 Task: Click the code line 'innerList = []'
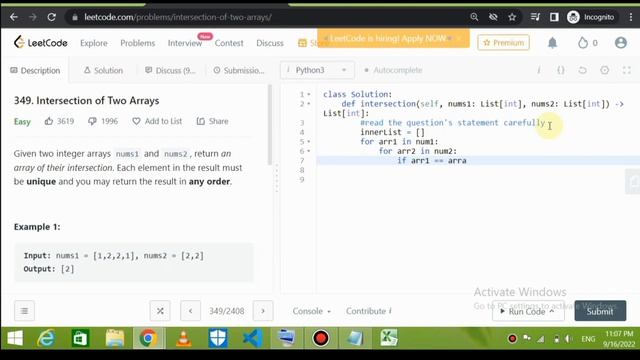[393, 132]
